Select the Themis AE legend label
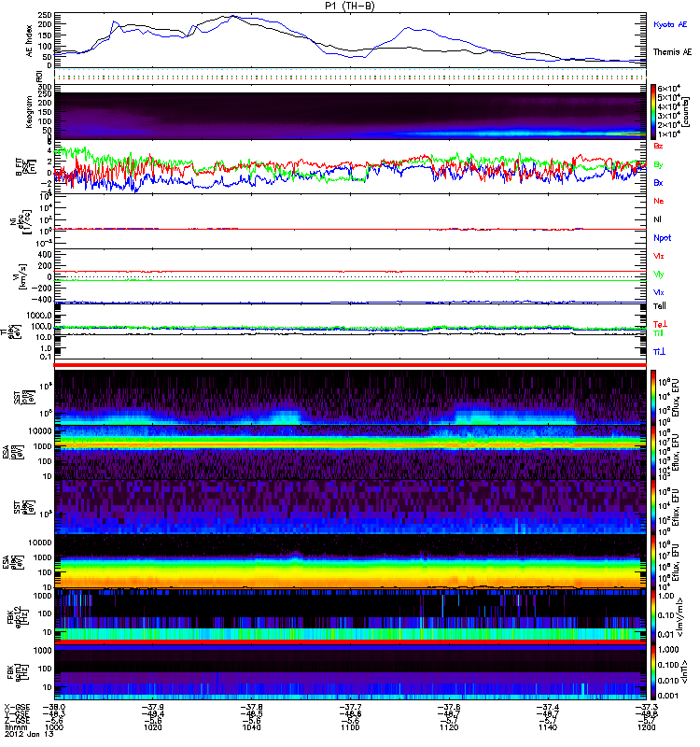Image resolution: width=700 pixels, height=747 pixels. [x=672, y=52]
